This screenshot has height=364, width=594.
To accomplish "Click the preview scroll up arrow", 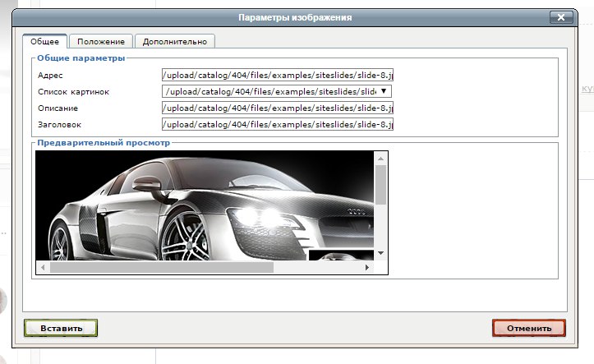I will coord(380,157).
